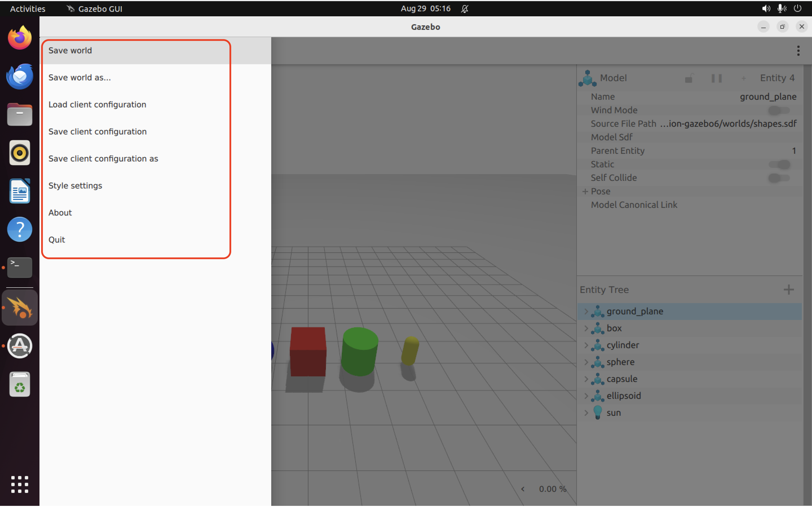Click the Entity Tree plus icon
Image resolution: width=812 pixels, height=507 pixels.
(789, 289)
